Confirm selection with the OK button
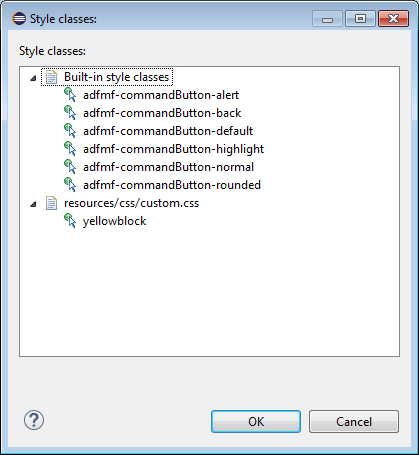The height and width of the screenshot is (455, 419). pos(256,422)
